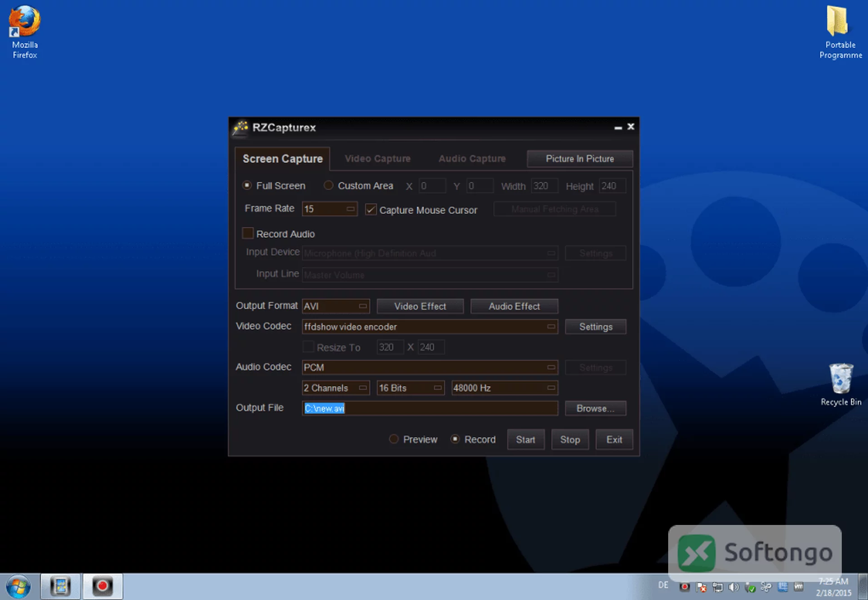Viewport: 868px width, 600px height.
Task: Choose the Preview radio option
Action: pyautogui.click(x=394, y=439)
